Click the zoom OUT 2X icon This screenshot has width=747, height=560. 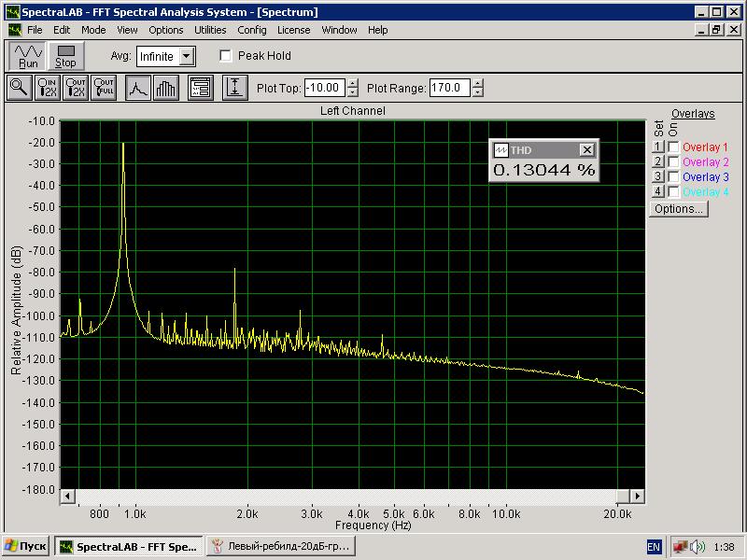click(77, 88)
